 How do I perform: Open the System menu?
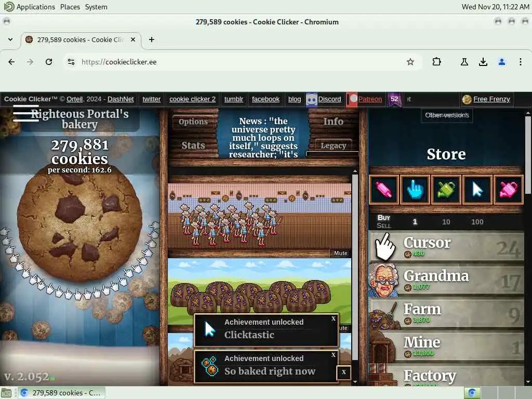pyautogui.click(x=96, y=7)
